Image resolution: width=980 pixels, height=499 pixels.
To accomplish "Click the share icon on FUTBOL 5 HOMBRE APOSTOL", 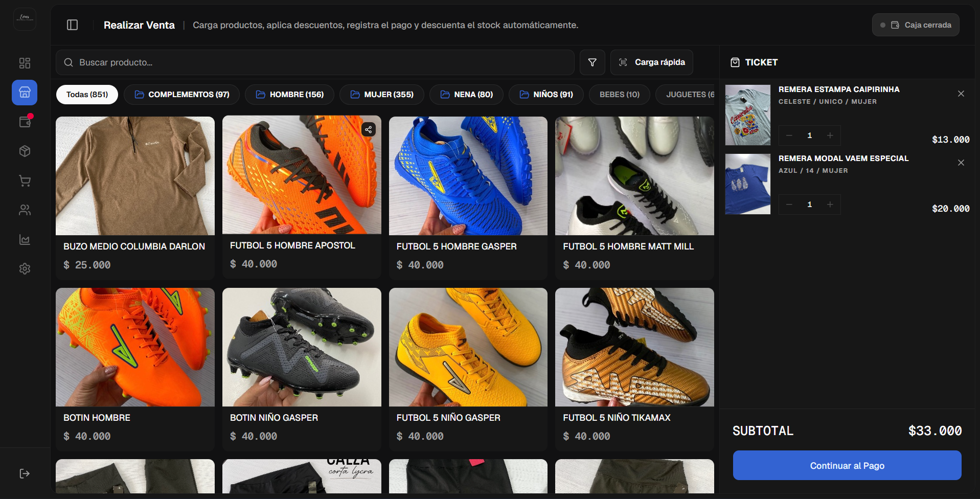I will (x=369, y=129).
